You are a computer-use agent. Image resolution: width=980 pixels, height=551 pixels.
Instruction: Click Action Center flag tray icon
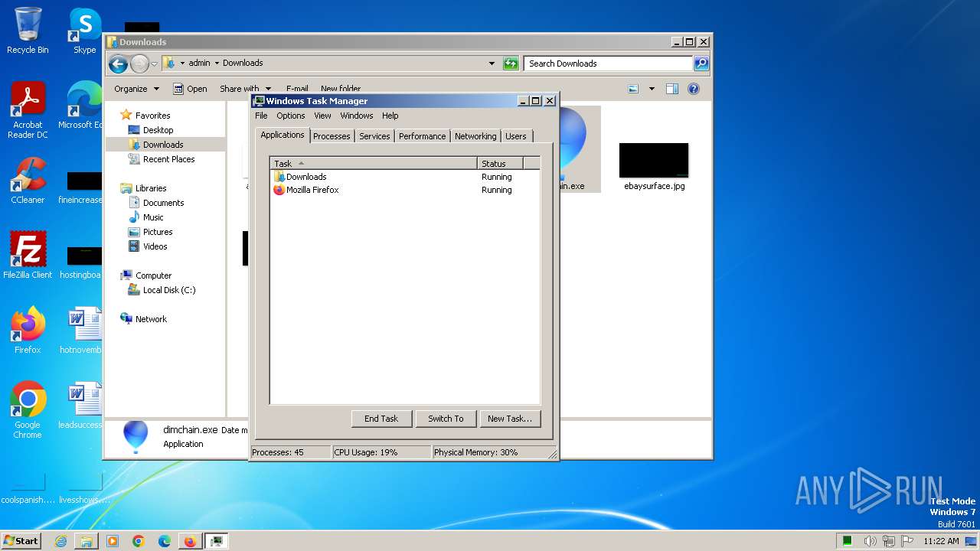(907, 541)
